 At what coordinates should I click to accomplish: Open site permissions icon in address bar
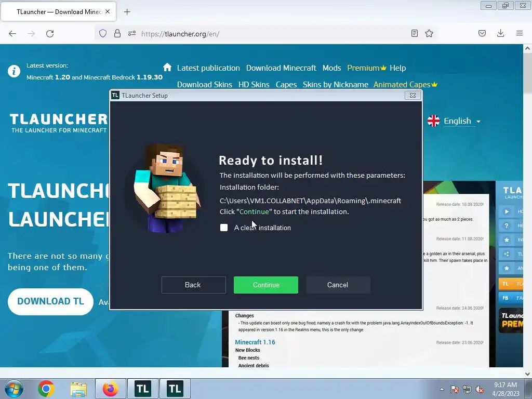pos(132,33)
